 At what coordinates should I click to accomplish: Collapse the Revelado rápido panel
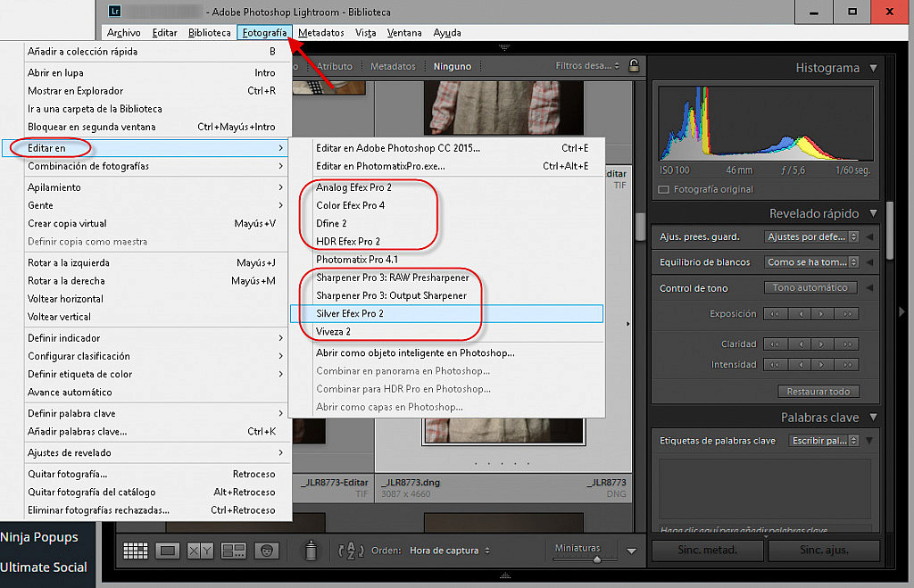873,214
